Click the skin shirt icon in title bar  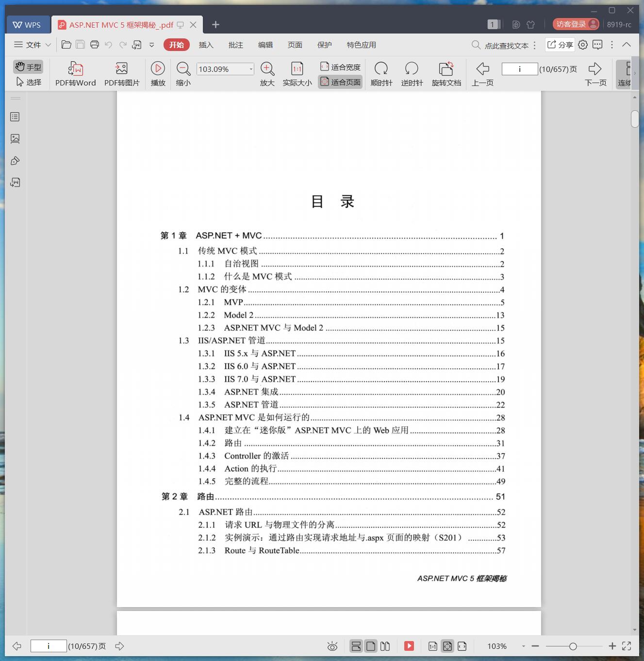[530, 24]
